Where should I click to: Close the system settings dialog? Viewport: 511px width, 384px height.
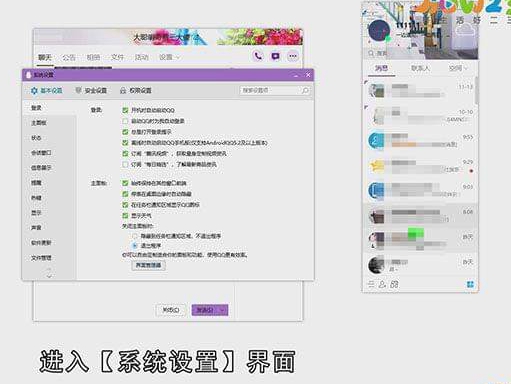308,75
